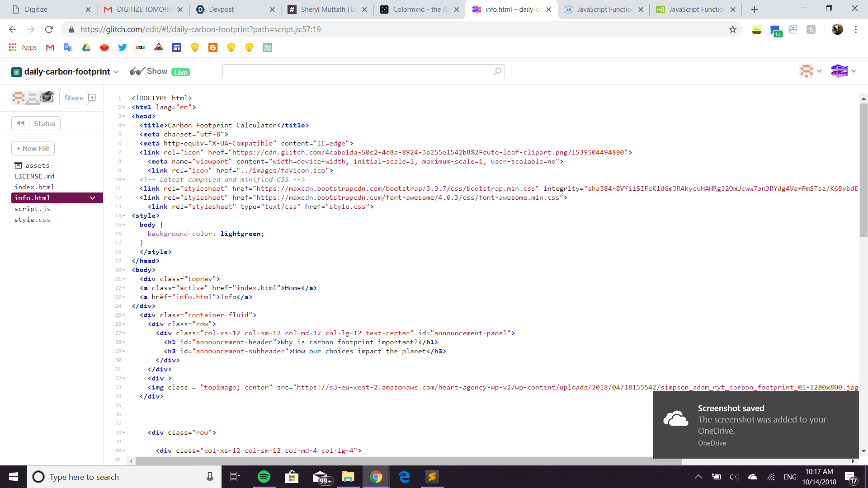868x488 pixels.
Task: Click the rewind icon beside Status
Action: click(x=20, y=123)
